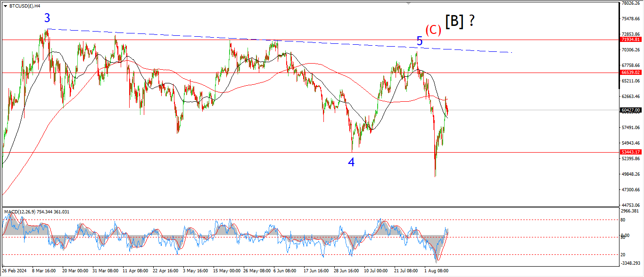644x277 pixels.
Task: Click the red 53443.17 price tag
Action: click(x=630, y=152)
